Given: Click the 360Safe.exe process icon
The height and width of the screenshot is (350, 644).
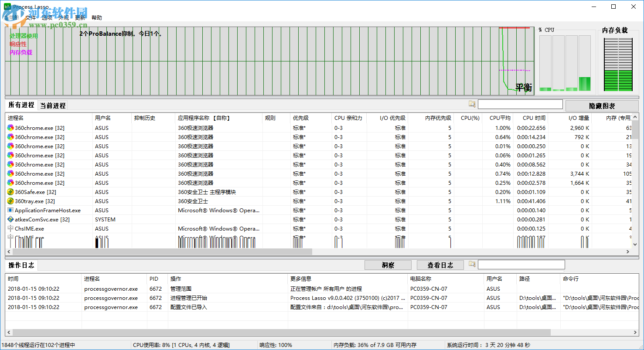Looking at the screenshot, I should (x=10, y=192).
